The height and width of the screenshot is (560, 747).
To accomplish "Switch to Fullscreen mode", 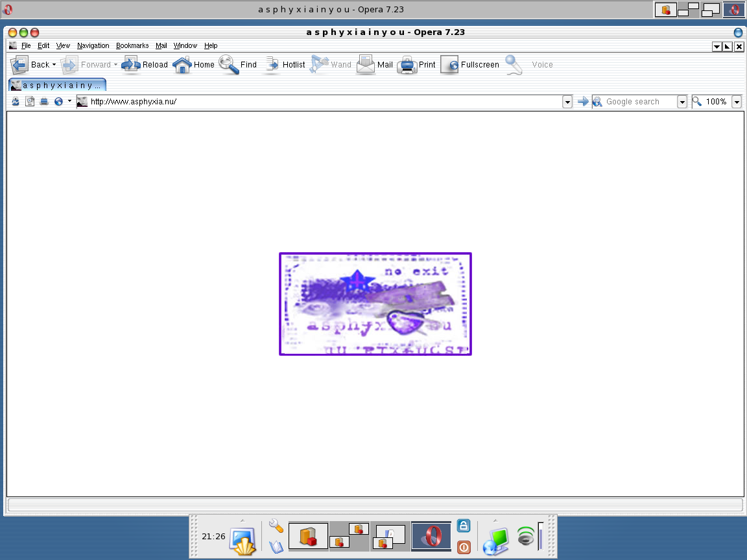I will (x=469, y=64).
